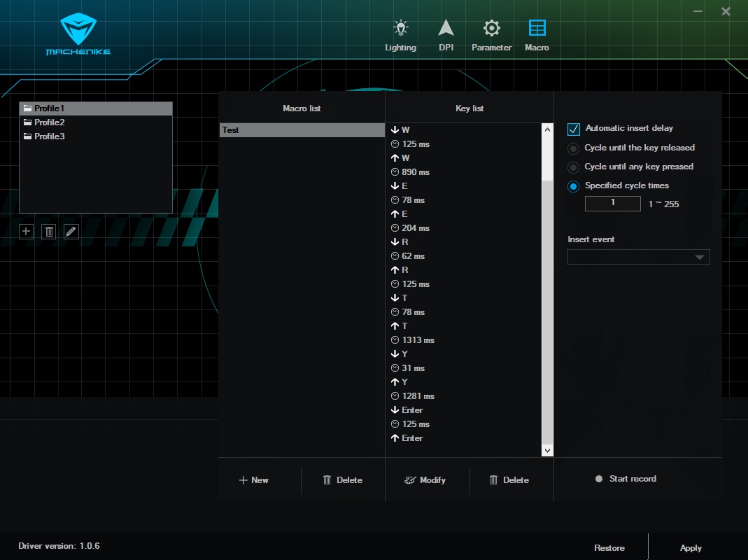
Task: Delete the selected key in Key list
Action: click(x=509, y=479)
